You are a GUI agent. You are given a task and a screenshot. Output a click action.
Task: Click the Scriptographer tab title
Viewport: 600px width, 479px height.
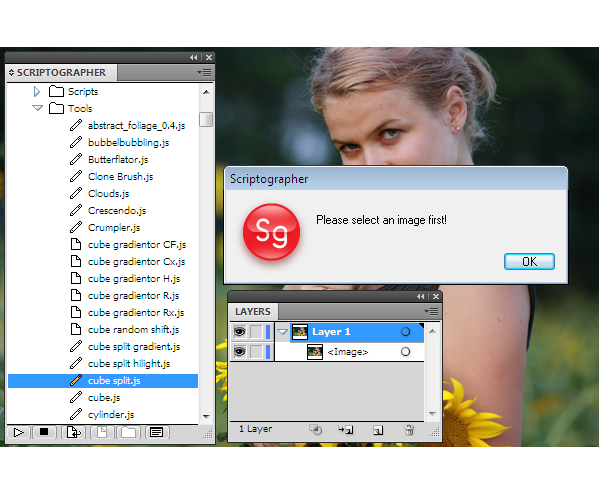61,72
